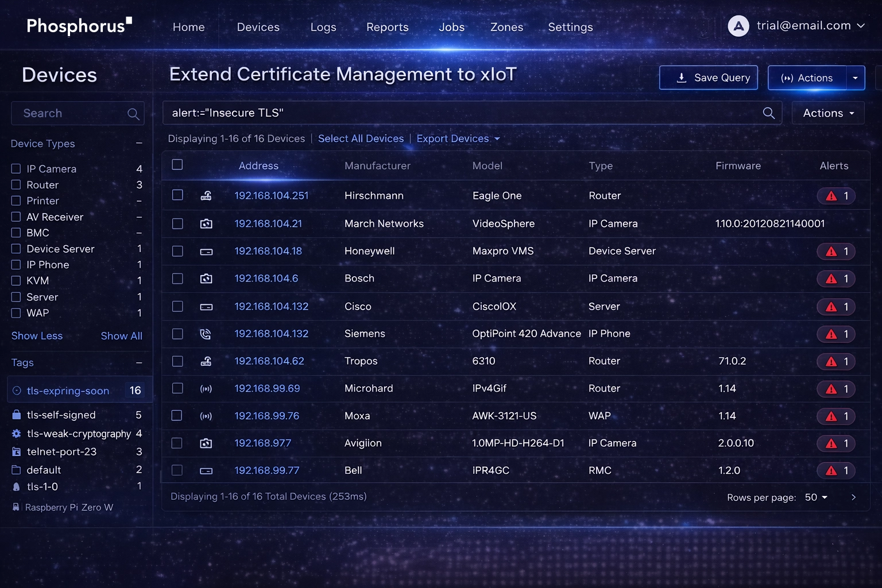Click the phone icon next to Siemens OptiPoint
Image resolution: width=882 pixels, height=588 pixels.
point(206,334)
